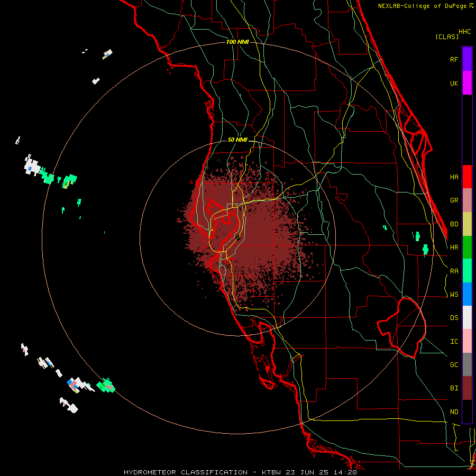Click the RF legend label
476x476 pixels.
[x=454, y=59]
